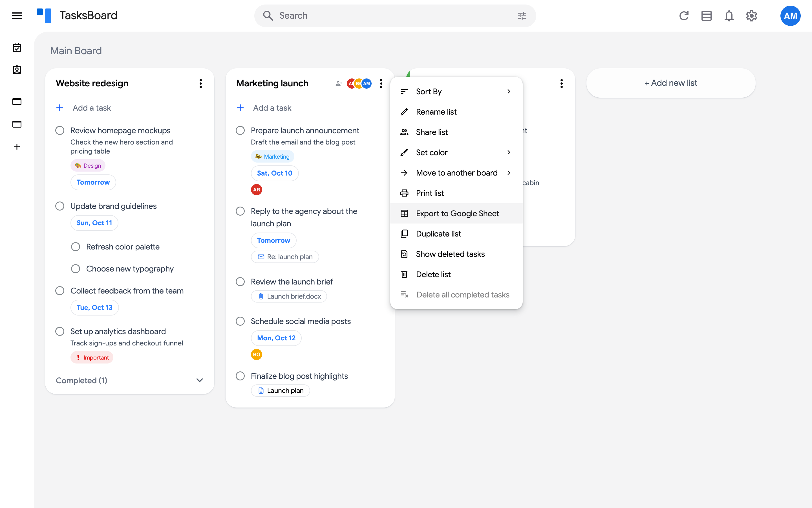Click AR assignee avatar on launch announcement task
The width and height of the screenshot is (812, 508).
tap(256, 189)
